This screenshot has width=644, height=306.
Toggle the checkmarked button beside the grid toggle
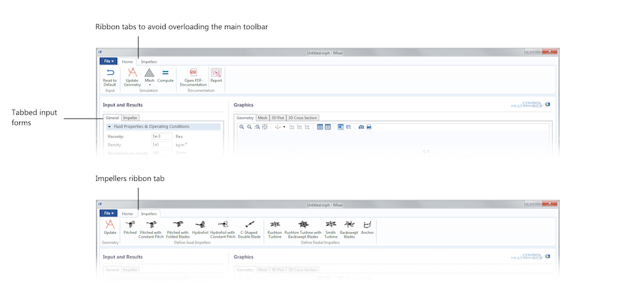click(x=328, y=128)
